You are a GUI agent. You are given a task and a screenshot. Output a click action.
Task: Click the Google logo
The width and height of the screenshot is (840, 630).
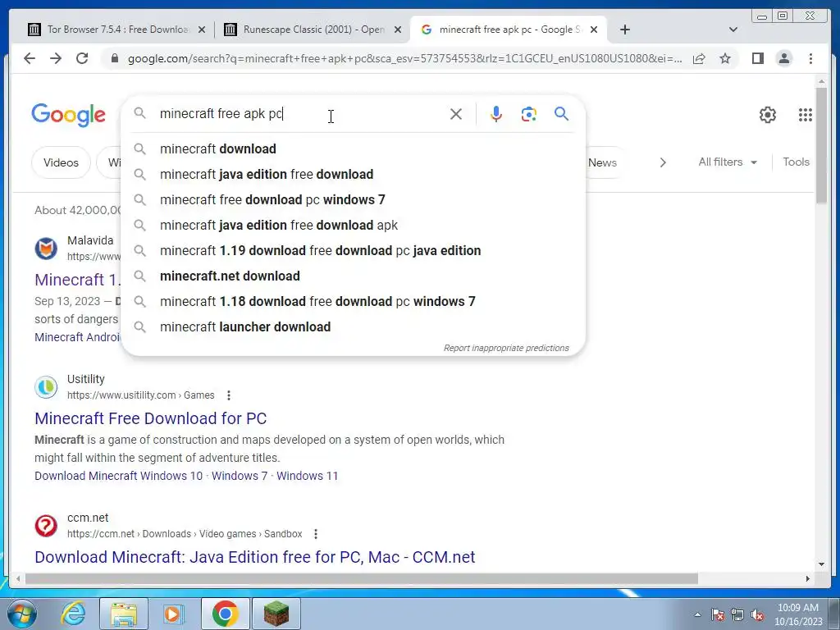[x=69, y=115]
